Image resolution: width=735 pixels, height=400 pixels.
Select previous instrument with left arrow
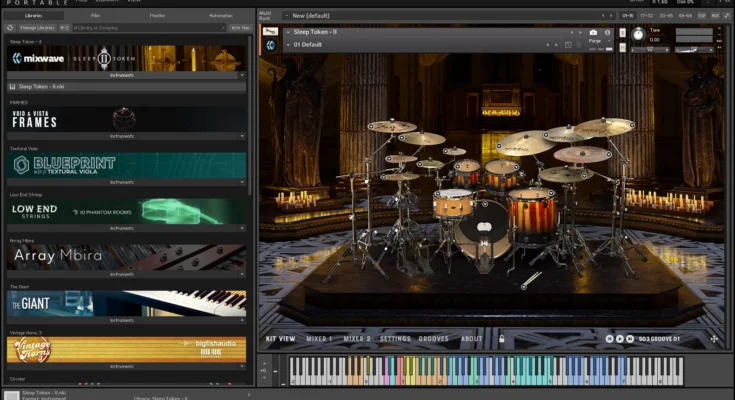click(572, 32)
